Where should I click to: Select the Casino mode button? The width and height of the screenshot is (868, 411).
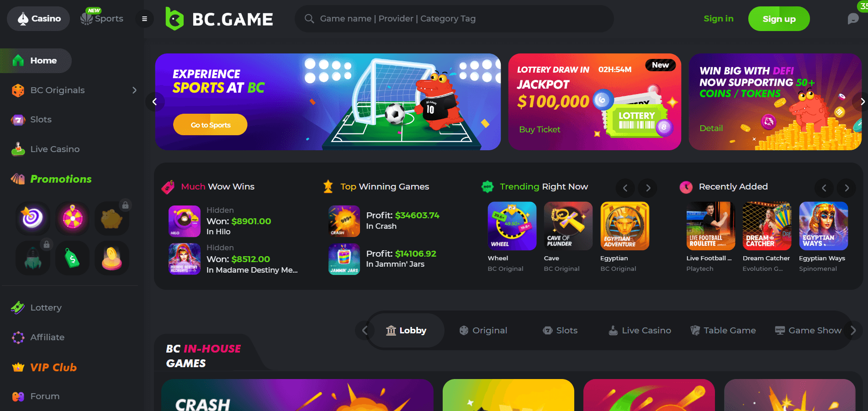(x=38, y=19)
